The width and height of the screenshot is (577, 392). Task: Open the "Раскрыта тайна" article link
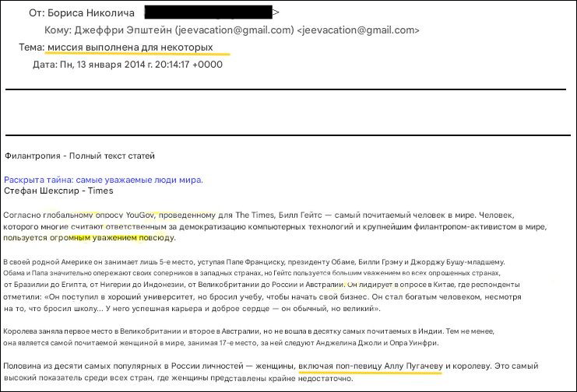pyautogui.click(x=103, y=180)
